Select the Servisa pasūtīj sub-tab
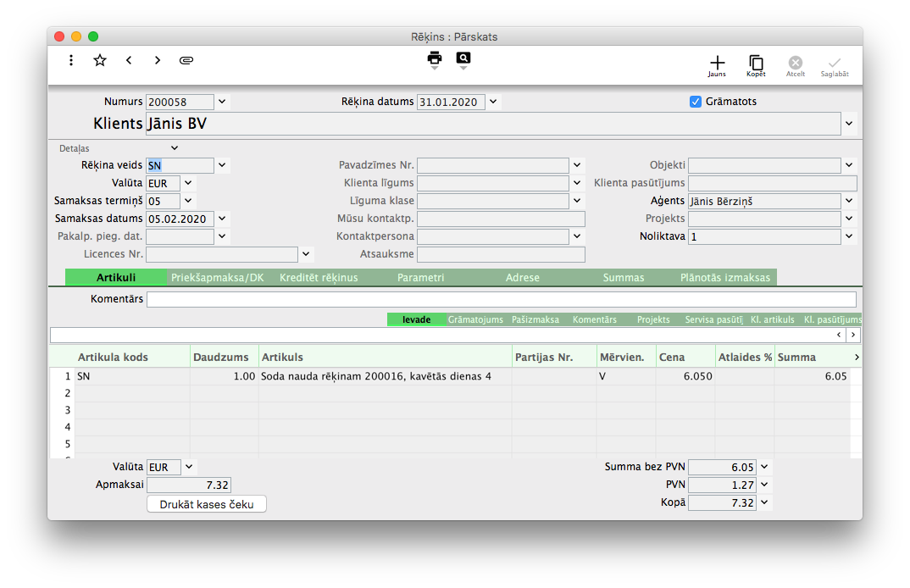This screenshot has width=910, height=588. (x=713, y=319)
